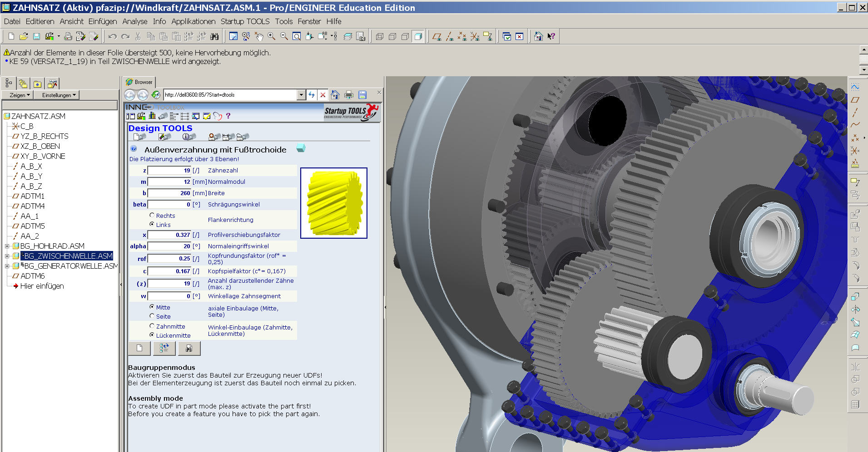
Task: Show the folder browser navigator tab
Action: pyautogui.click(x=23, y=84)
